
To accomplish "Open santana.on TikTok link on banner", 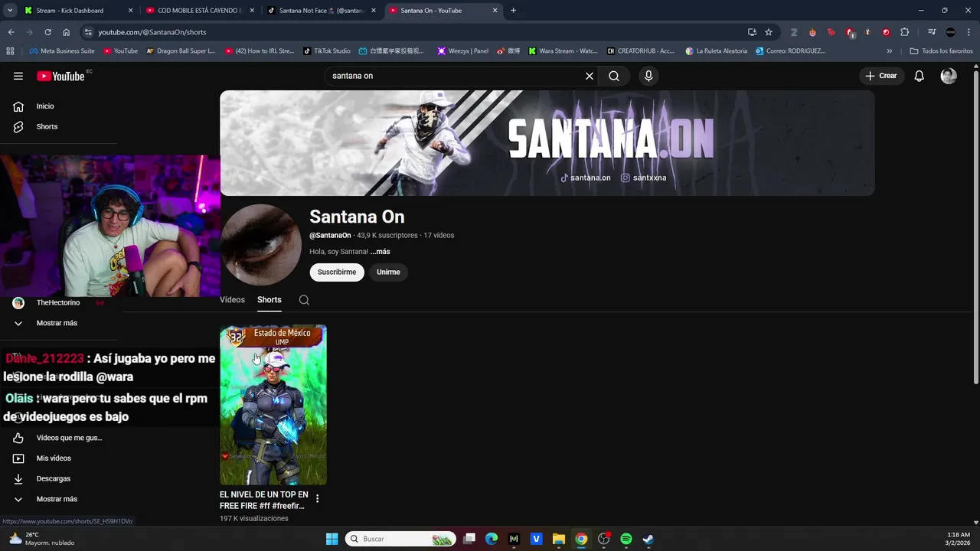I will click(x=586, y=178).
